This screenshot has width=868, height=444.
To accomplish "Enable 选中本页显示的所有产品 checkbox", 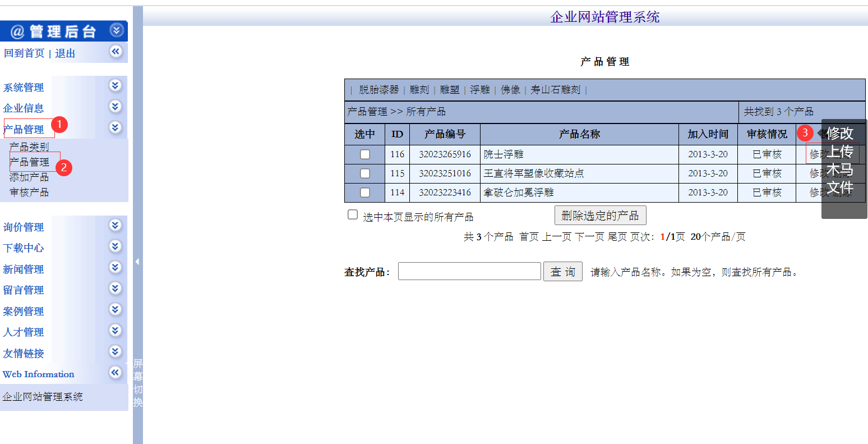I will pos(352,214).
